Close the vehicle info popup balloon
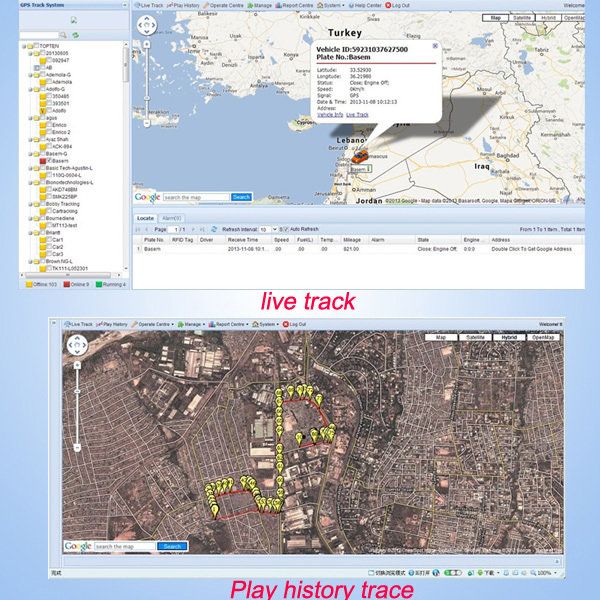The height and width of the screenshot is (600, 600). (x=435, y=46)
